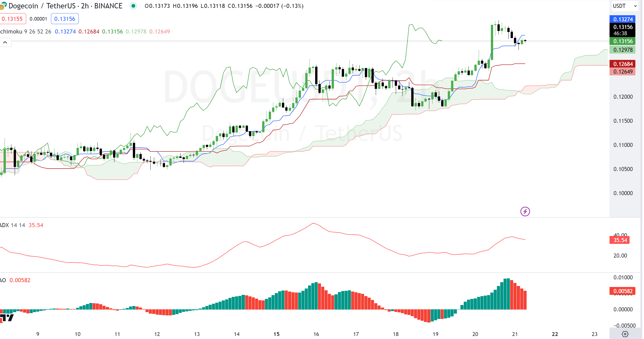Click the ADX value 35.54 in legend
The image size is (644, 339).
point(36,225)
